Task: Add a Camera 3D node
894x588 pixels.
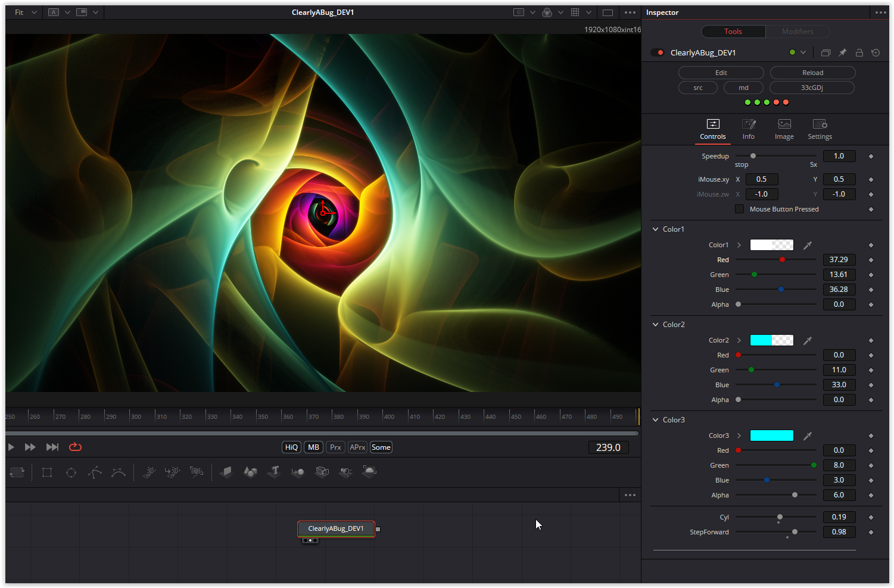Action: point(322,472)
